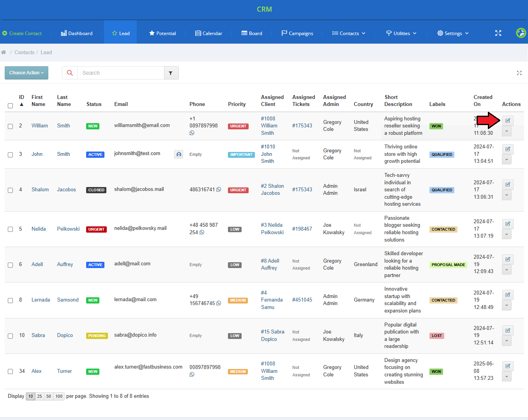
Task: Edit the Adell Auffrey lead entry
Action: [x=508, y=259]
